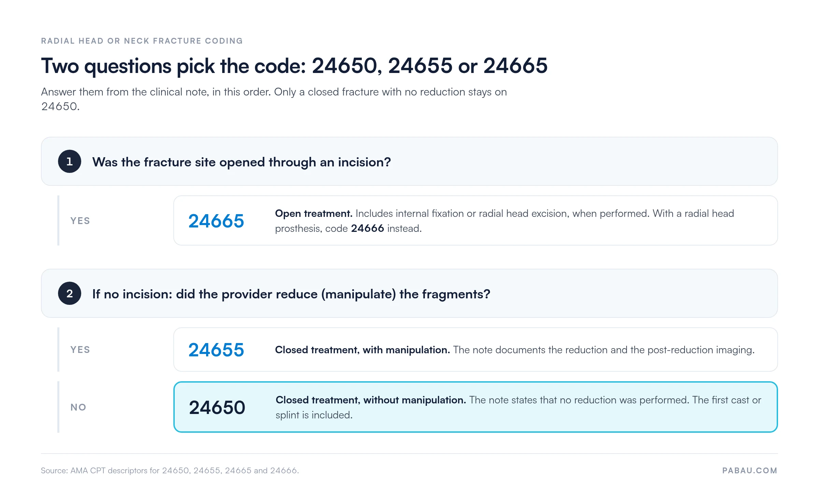Click the Source AMA CPT descriptors footnote
This screenshot has height=504, width=819.
170,471
